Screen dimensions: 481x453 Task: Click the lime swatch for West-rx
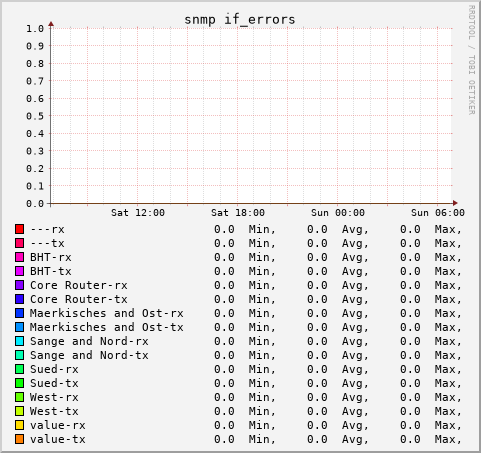[19, 397]
